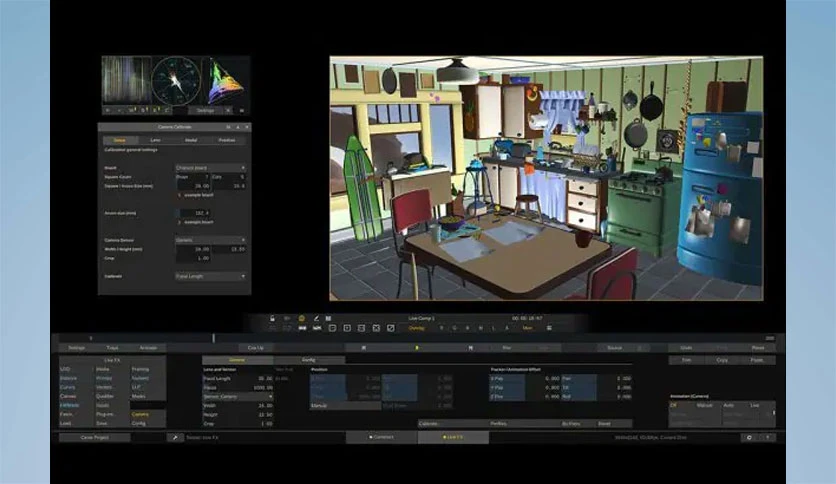Switch to the Lens tab

pyautogui.click(x=155, y=140)
